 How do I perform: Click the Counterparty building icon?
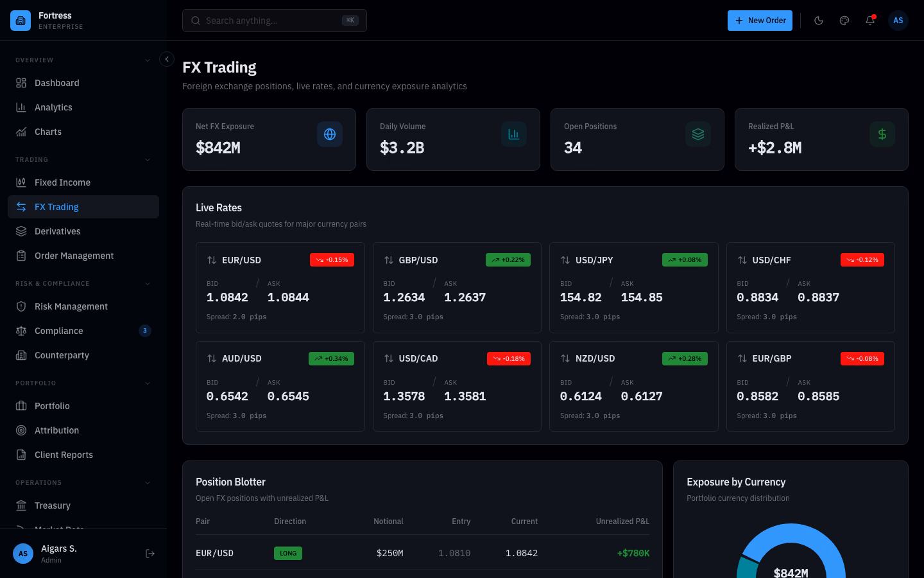[x=21, y=355]
